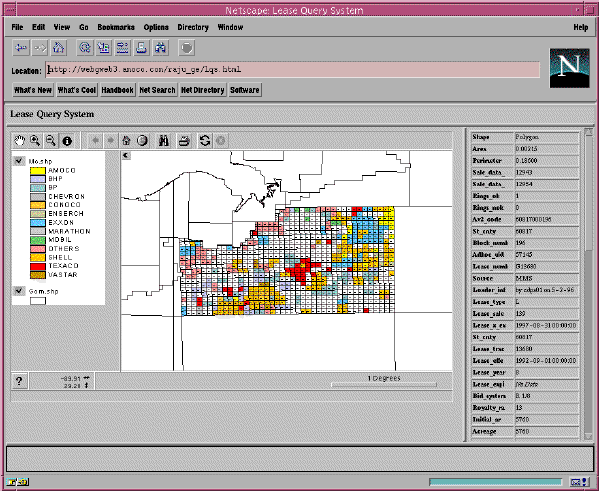
Task: Click Gom.shp white legend swatch
Action: click(38, 301)
